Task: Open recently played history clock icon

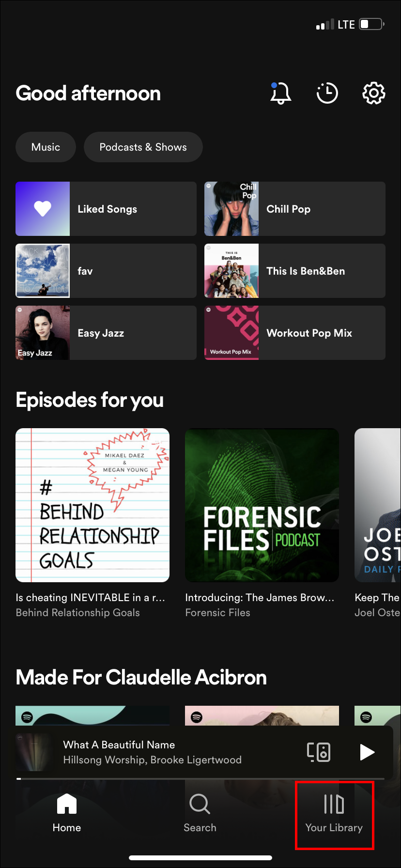Action: click(327, 93)
